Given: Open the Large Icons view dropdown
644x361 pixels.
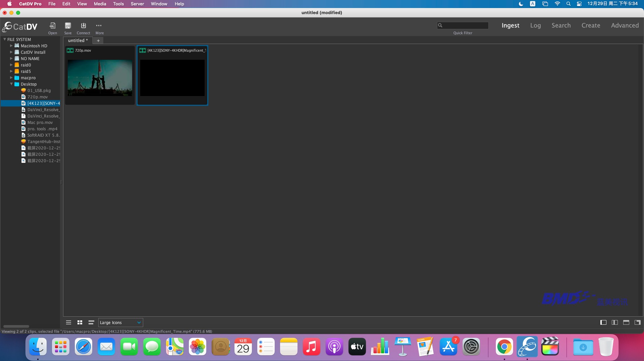Looking at the screenshot, I should (120, 322).
